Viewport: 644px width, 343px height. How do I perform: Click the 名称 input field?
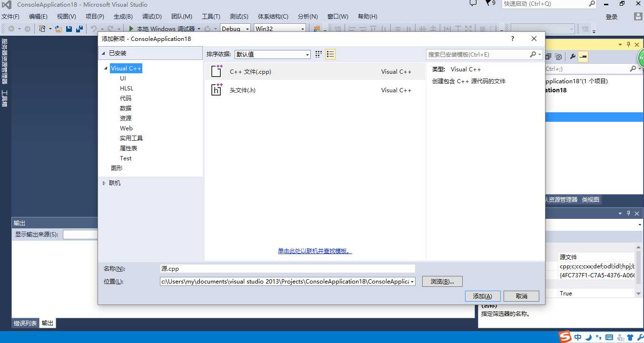[x=287, y=269]
